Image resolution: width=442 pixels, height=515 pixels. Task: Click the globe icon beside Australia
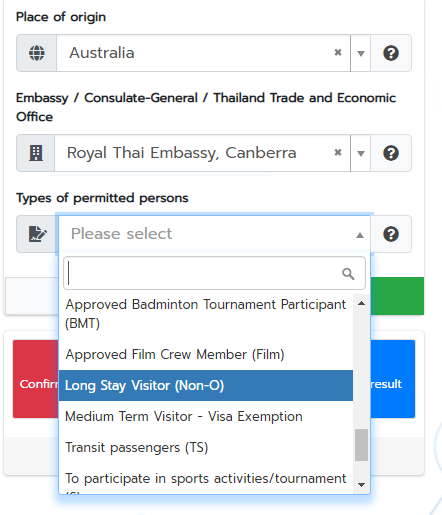[37, 53]
